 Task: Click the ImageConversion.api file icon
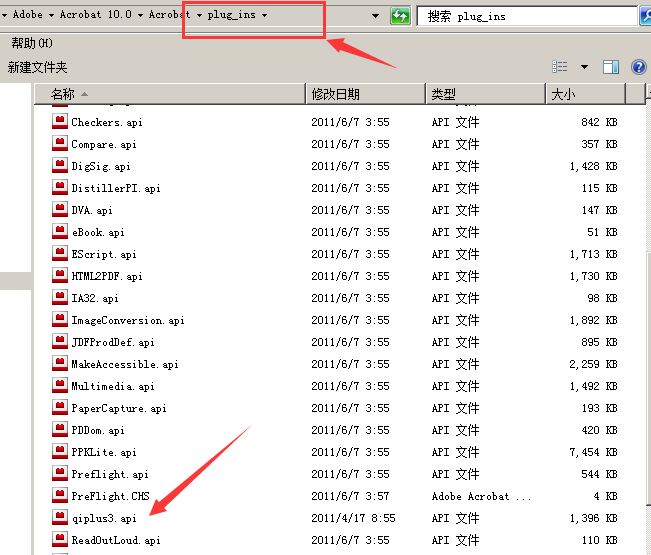point(60,320)
